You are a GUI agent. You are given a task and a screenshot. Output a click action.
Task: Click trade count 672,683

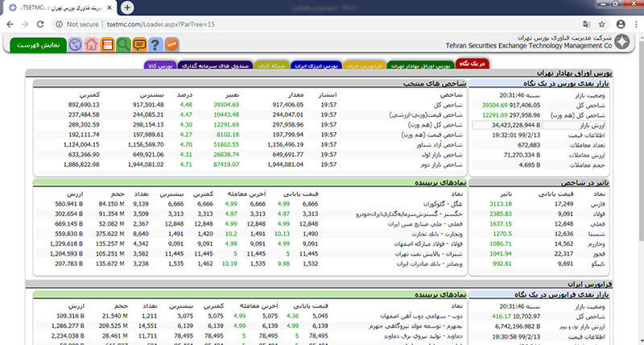tap(529, 145)
